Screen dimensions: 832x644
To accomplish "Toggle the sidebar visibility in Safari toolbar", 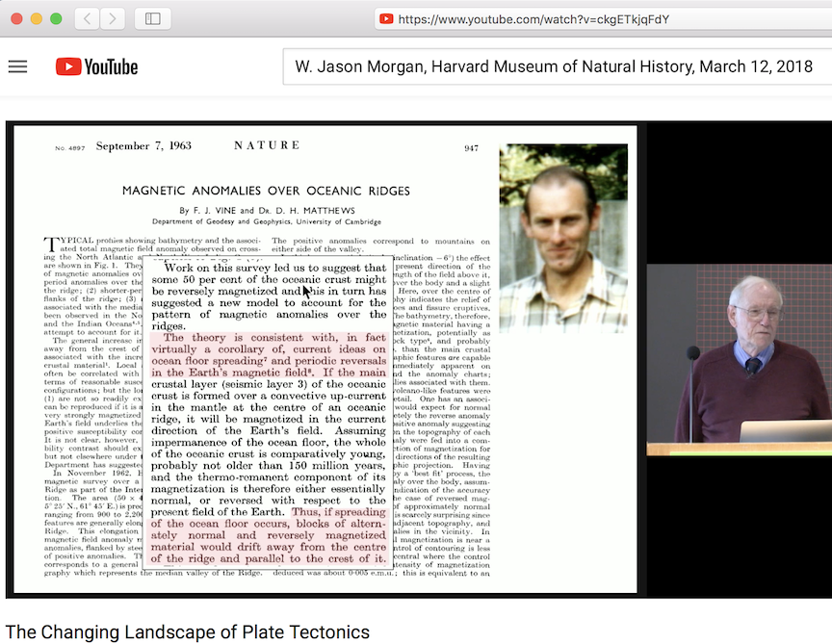I will 151,17.
